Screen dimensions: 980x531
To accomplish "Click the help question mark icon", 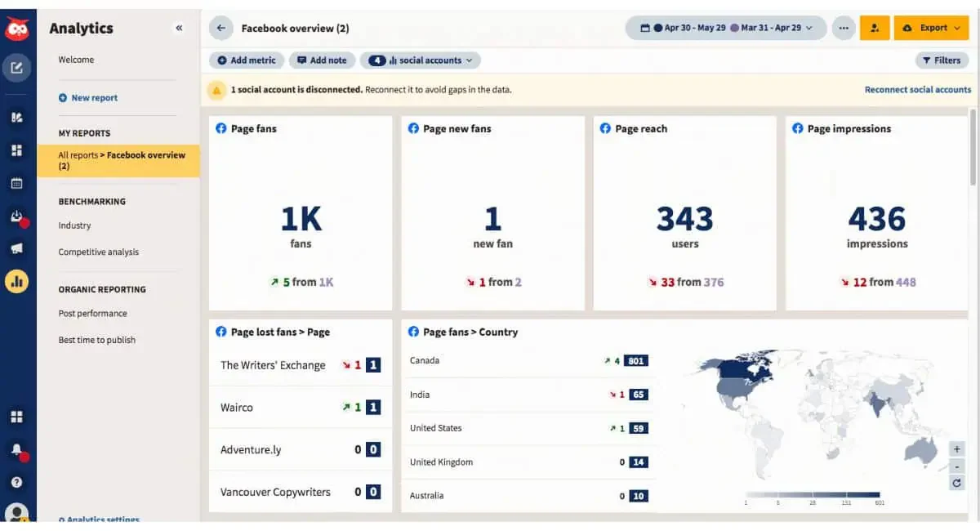I will pos(17,483).
